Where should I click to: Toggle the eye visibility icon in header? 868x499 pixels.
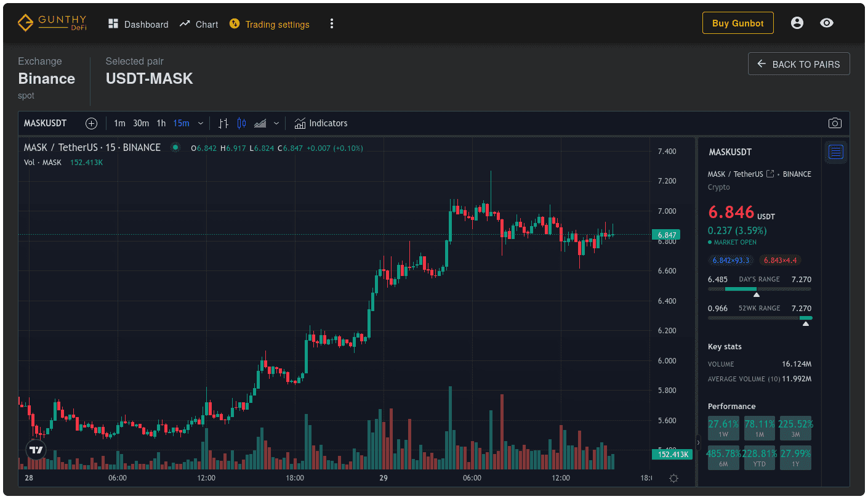point(827,23)
